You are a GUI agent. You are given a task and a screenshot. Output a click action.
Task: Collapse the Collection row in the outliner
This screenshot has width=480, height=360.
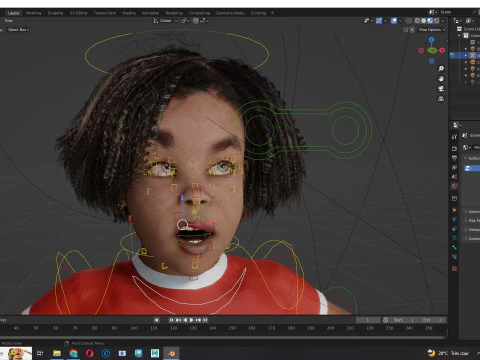click(459, 35)
